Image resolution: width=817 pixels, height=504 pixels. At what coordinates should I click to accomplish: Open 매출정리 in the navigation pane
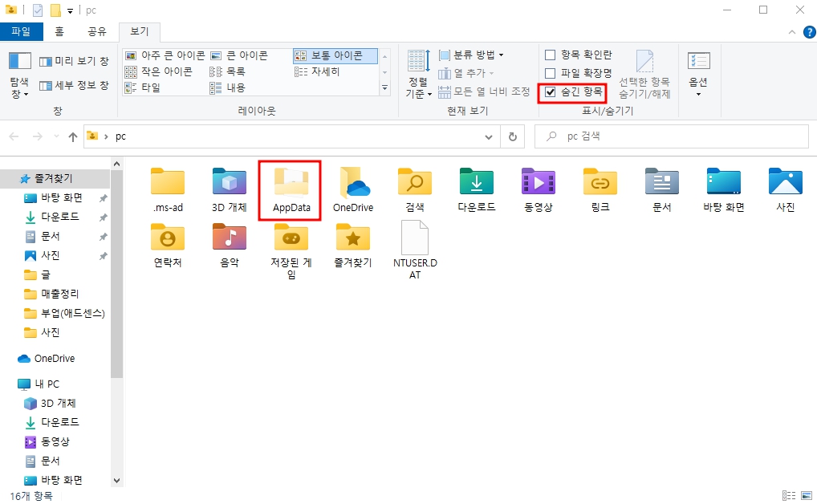click(59, 294)
